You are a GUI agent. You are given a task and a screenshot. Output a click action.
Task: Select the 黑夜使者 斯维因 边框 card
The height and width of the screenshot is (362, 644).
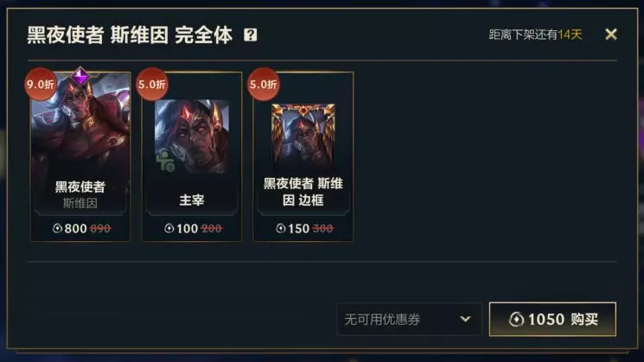pyautogui.click(x=303, y=156)
